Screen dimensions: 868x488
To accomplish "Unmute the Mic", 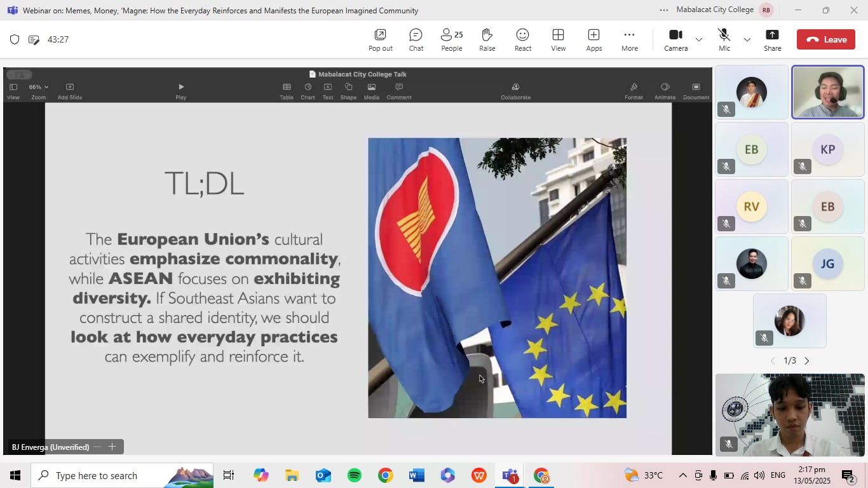I will point(724,39).
